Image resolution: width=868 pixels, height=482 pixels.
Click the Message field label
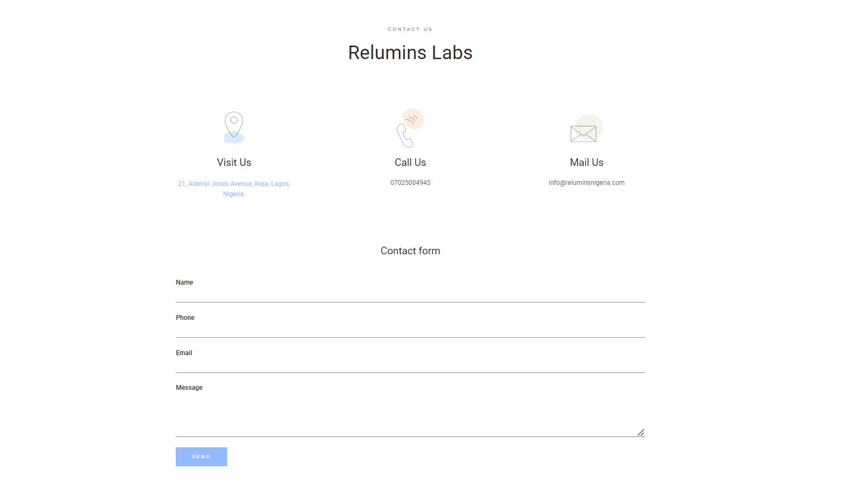coord(189,388)
